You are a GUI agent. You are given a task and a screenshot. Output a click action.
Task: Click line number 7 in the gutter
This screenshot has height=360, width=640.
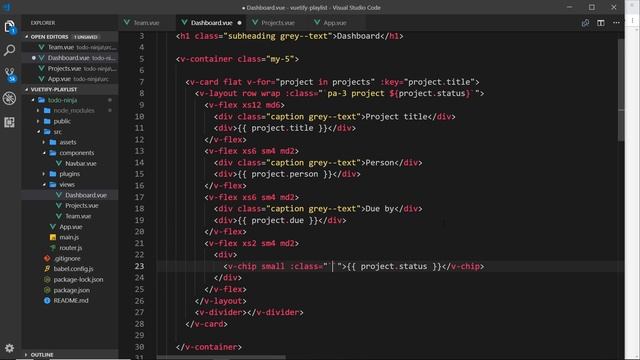pos(142,82)
